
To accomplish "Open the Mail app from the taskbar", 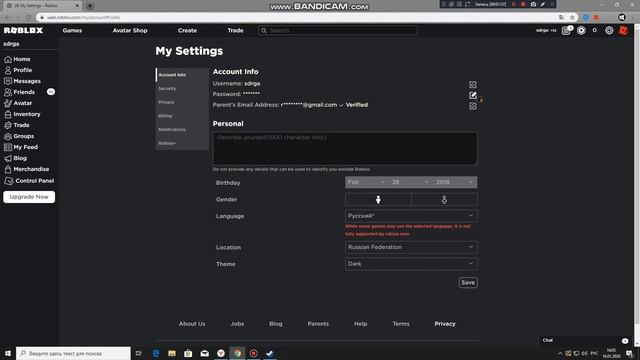I will pyautogui.click(x=204, y=353).
